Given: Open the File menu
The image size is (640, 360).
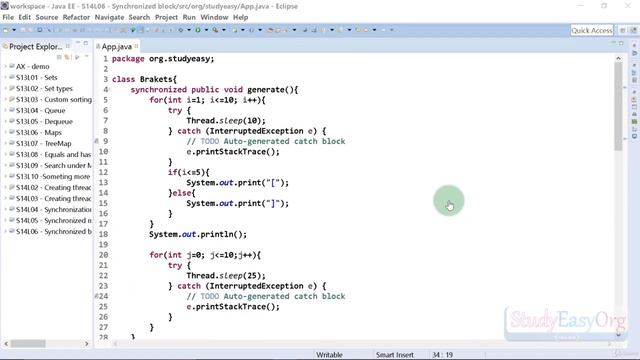Looking at the screenshot, I should [8, 17].
